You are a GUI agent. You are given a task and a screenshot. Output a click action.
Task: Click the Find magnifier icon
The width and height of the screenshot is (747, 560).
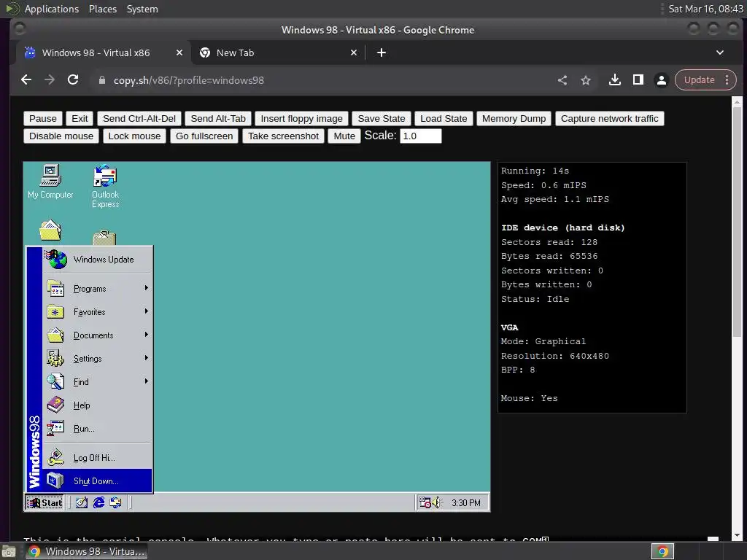tap(55, 382)
